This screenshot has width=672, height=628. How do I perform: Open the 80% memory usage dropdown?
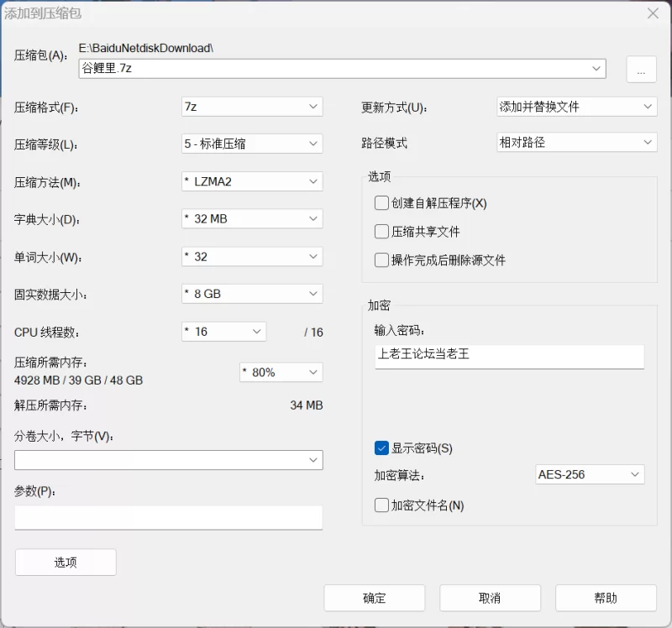click(x=281, y=372)
